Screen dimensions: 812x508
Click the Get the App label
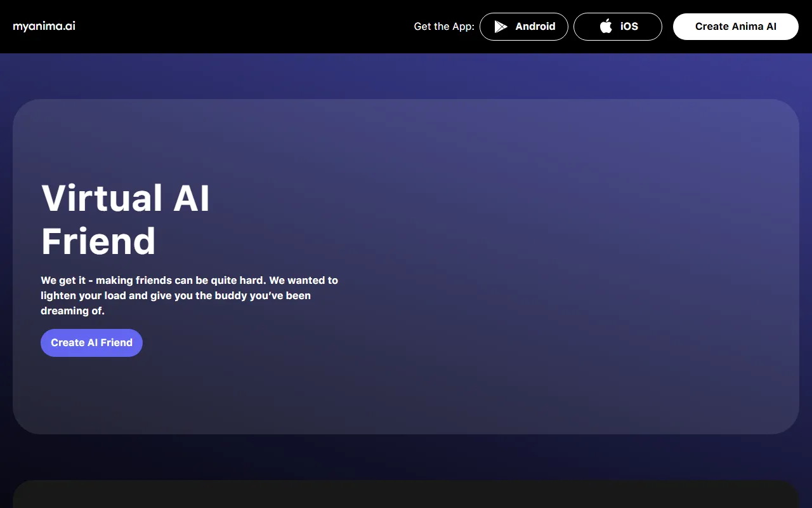(443, 26)
